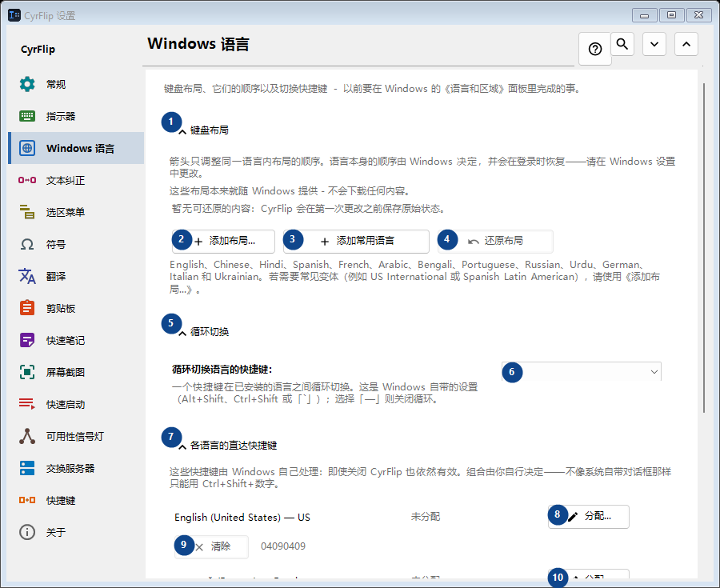The width and height of the screenshot is (720, 588).
Task: Switch to the 剪贴板 page
Action: (76, 308)
